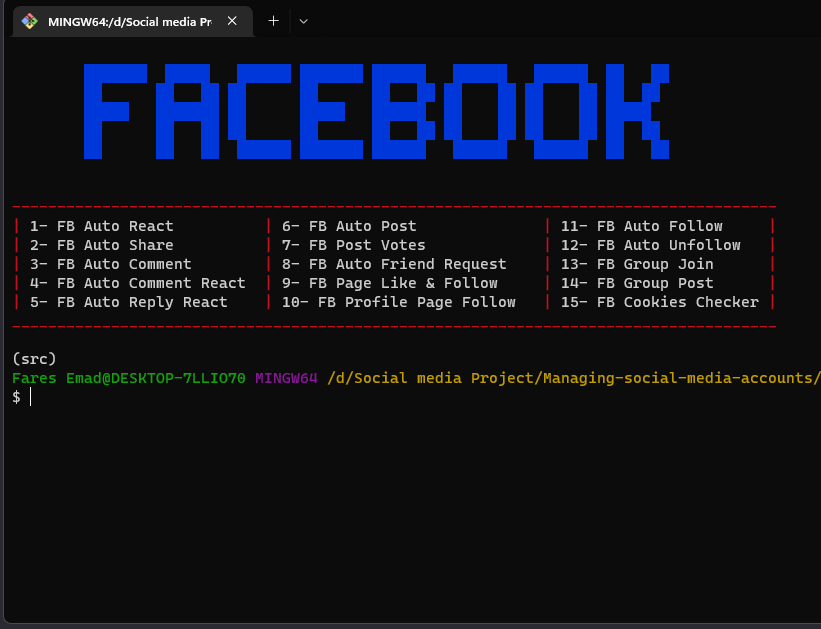Click the '11- FB Auto Follow' line
Screen dimensions: 821x629
[642, 226]
